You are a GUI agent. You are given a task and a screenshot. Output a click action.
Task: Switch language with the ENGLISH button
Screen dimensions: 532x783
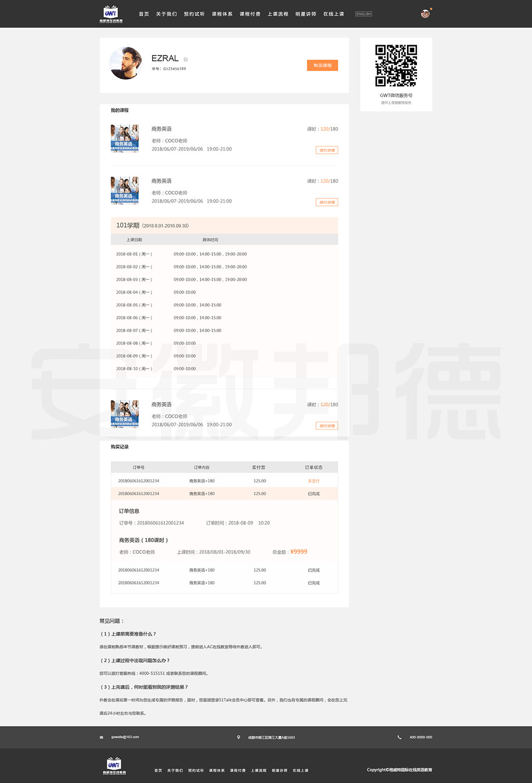pos(364,14)
